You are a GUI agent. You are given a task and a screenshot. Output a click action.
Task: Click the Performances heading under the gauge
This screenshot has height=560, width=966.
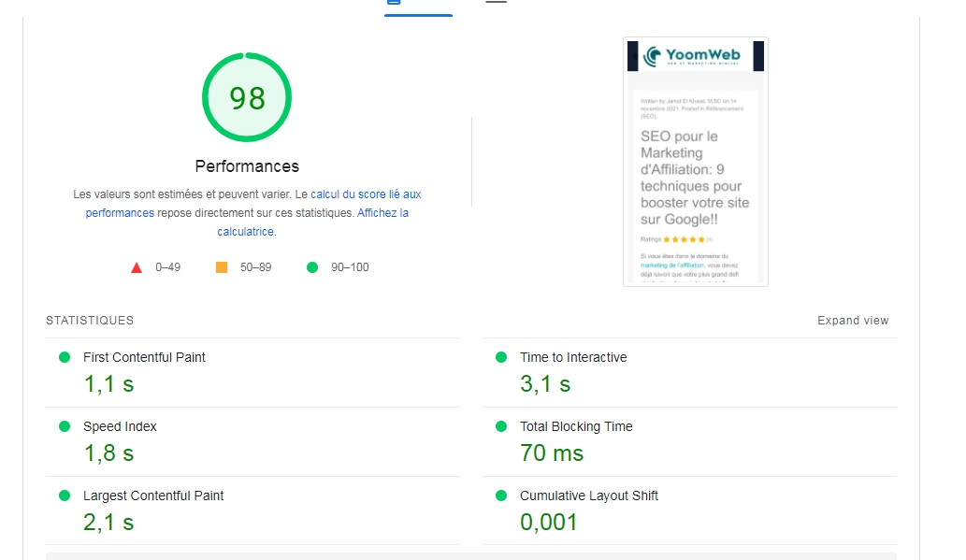point(247,166)
